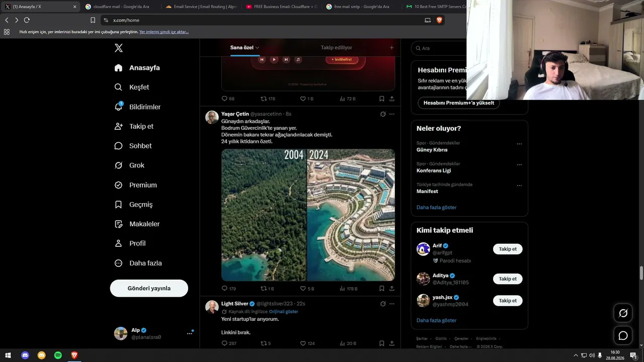This screenshot has height=362, width=644.
Task: Open account menu dots next to Alp
Action: point(190,333)
